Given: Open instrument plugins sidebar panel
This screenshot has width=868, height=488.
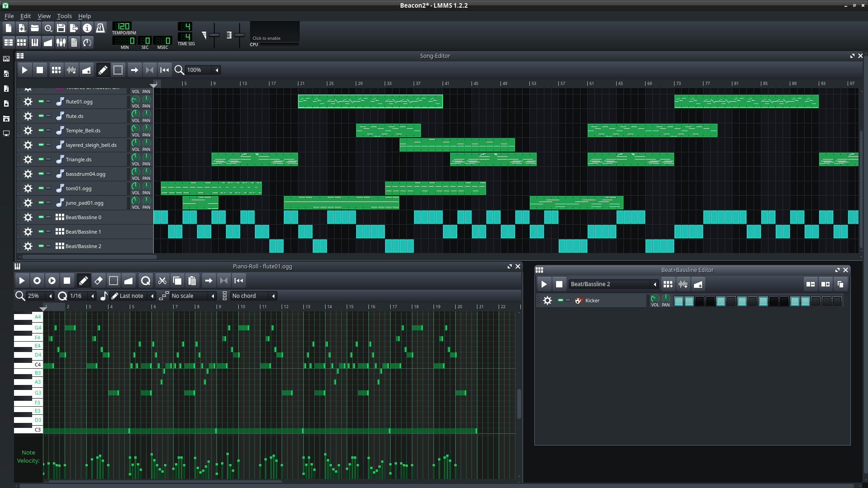Looking at the screenshot, I should (6, 59).
